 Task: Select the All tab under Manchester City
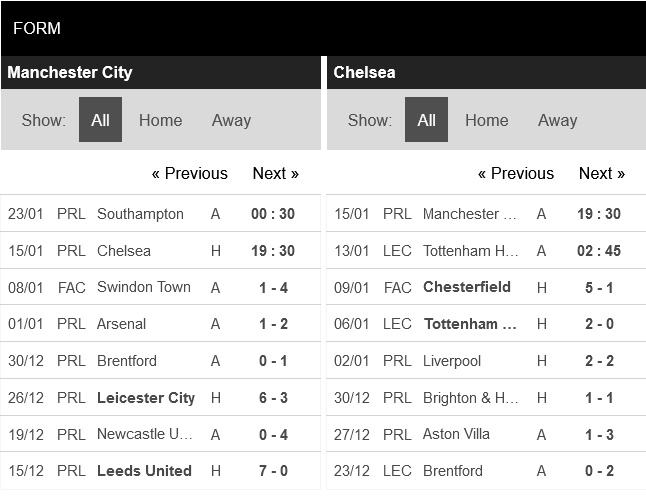pos(100,120)
